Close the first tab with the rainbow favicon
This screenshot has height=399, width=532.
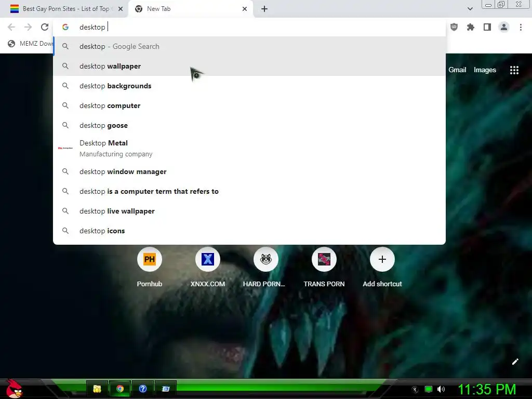pos(121,9)
